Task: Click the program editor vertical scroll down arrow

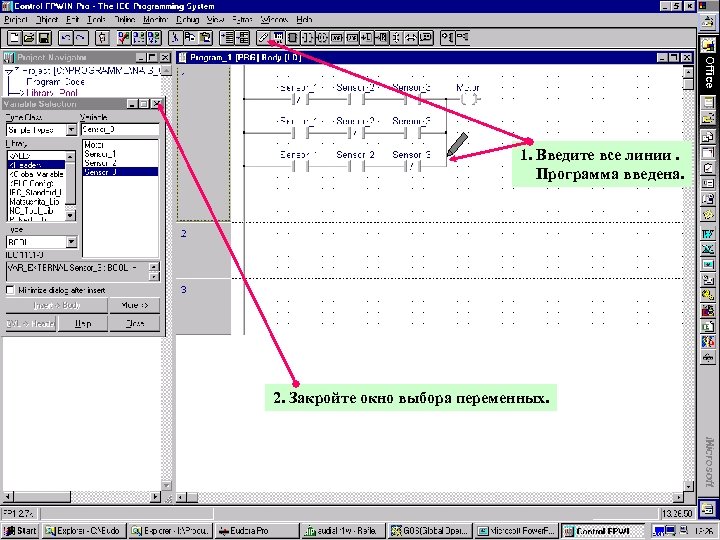Action: [x=688, y=486]
